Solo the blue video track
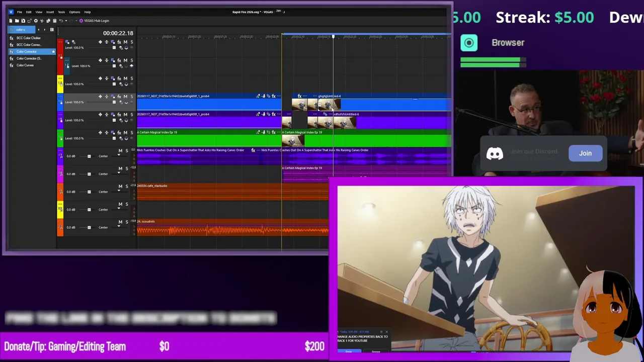The width and height of the screenshot is (644, 362). pos(131,97)
